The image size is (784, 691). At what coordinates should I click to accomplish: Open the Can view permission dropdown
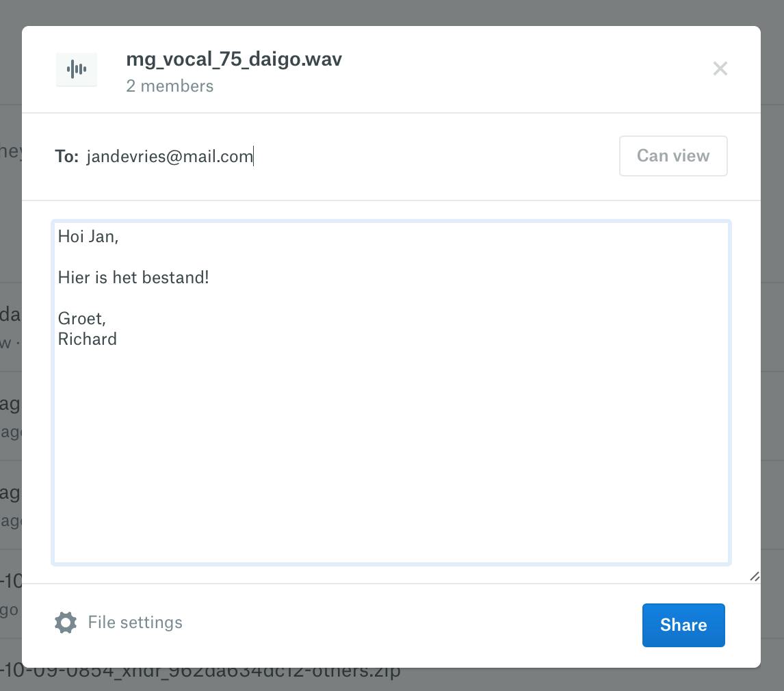tap(672, 156)
